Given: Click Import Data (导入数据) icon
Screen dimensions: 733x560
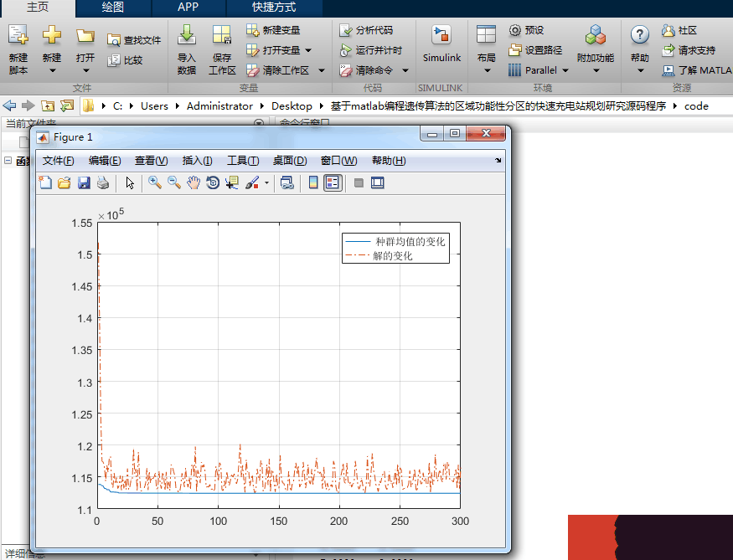Looking at the screenshot, I should (x=187, y=35).
